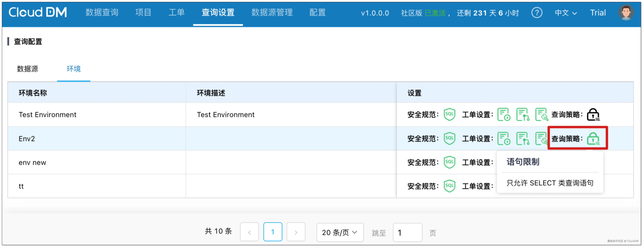644x248 pixels.
Task: Expand the 中文 language dropdown
Action: [565, 13]
